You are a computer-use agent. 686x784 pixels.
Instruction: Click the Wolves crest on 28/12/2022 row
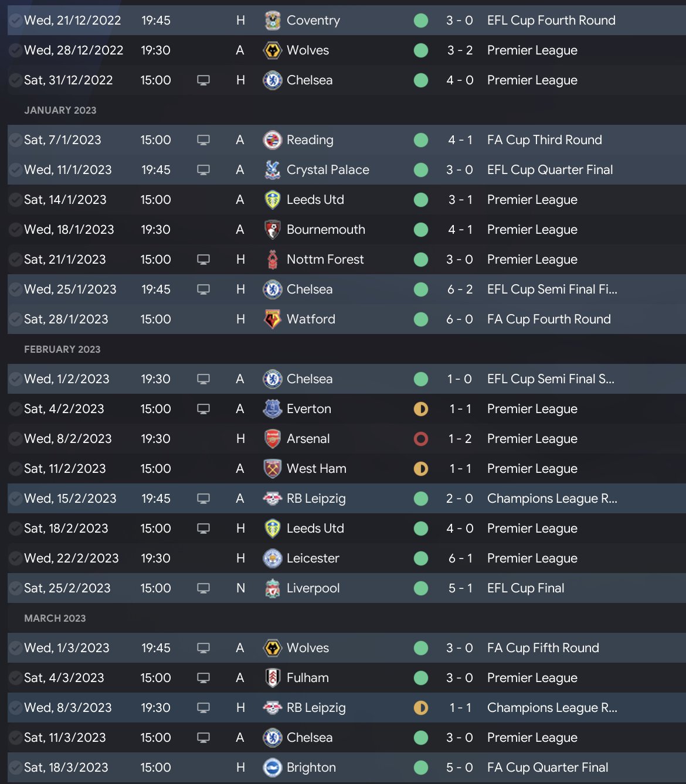[x=272, y=50]
